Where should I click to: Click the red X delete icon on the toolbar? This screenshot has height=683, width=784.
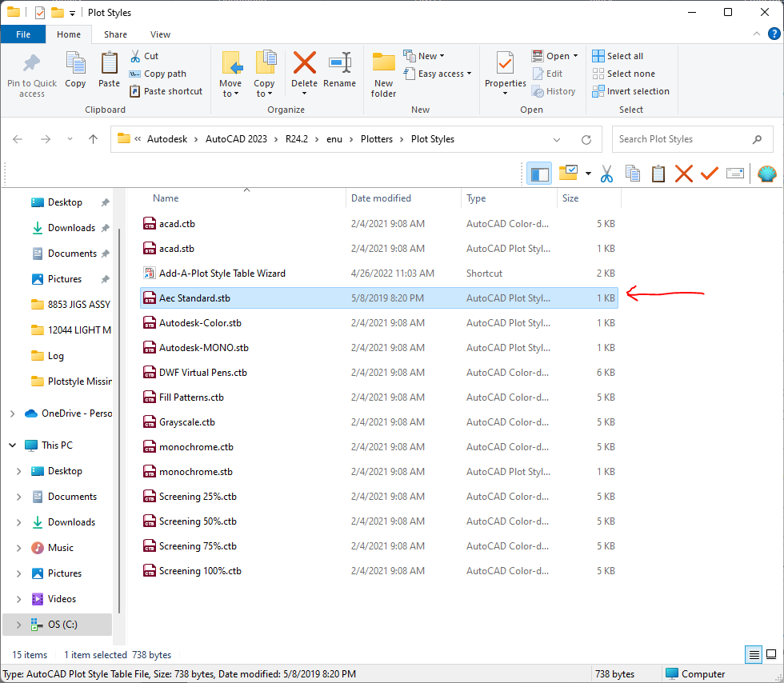point(684,174)
